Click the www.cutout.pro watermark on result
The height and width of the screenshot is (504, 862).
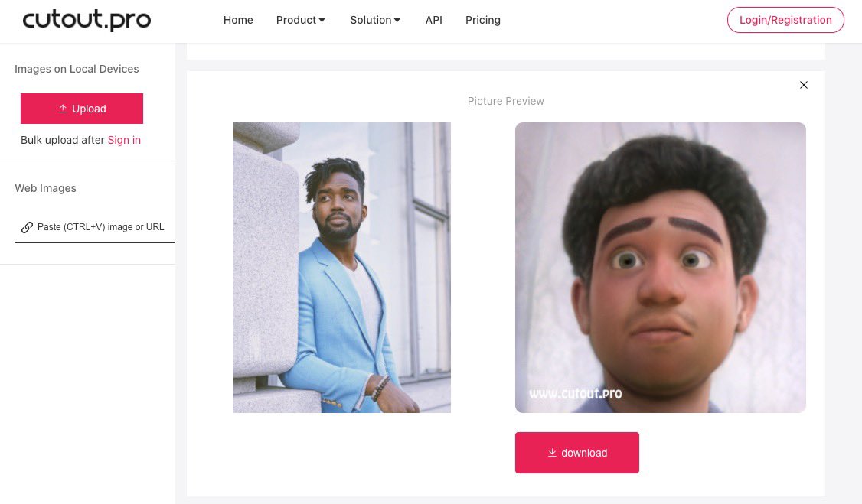576,394
